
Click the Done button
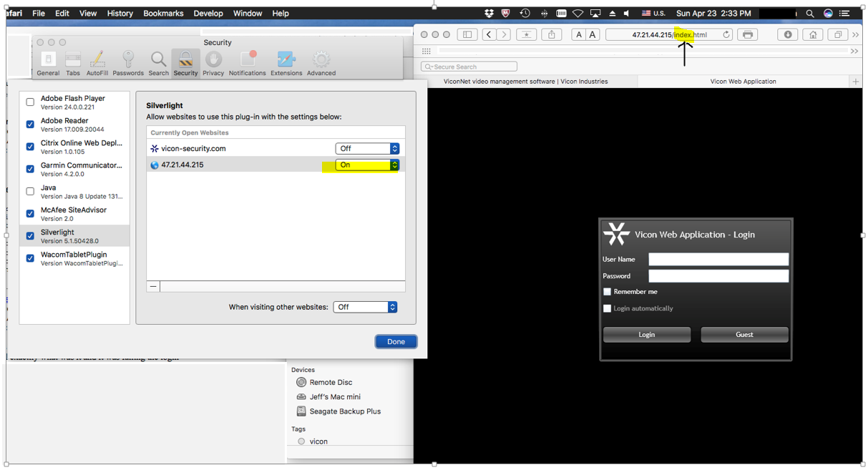[x=396, y=342]
